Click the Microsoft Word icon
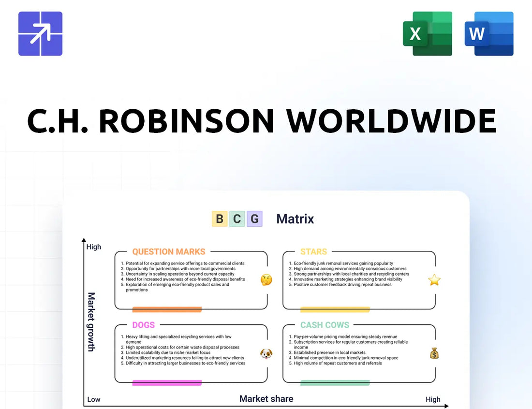The width and height of the screenshot is (532, 409). coord(489,33)
